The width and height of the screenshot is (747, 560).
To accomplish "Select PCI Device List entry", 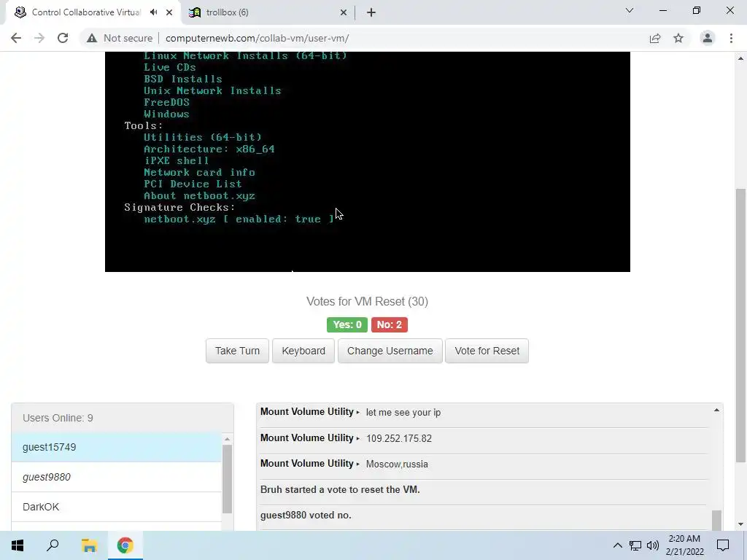I will tap(193, 184).
